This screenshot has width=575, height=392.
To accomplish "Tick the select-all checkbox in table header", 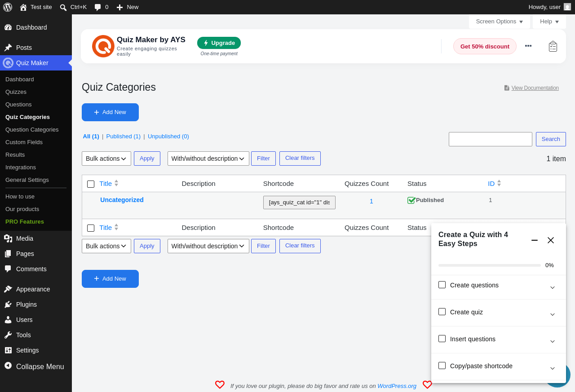I will [x=91, y=184].
